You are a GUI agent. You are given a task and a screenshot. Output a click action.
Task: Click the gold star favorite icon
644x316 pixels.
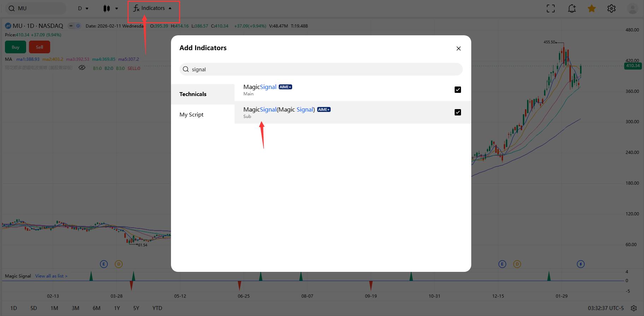click(592, 8)
